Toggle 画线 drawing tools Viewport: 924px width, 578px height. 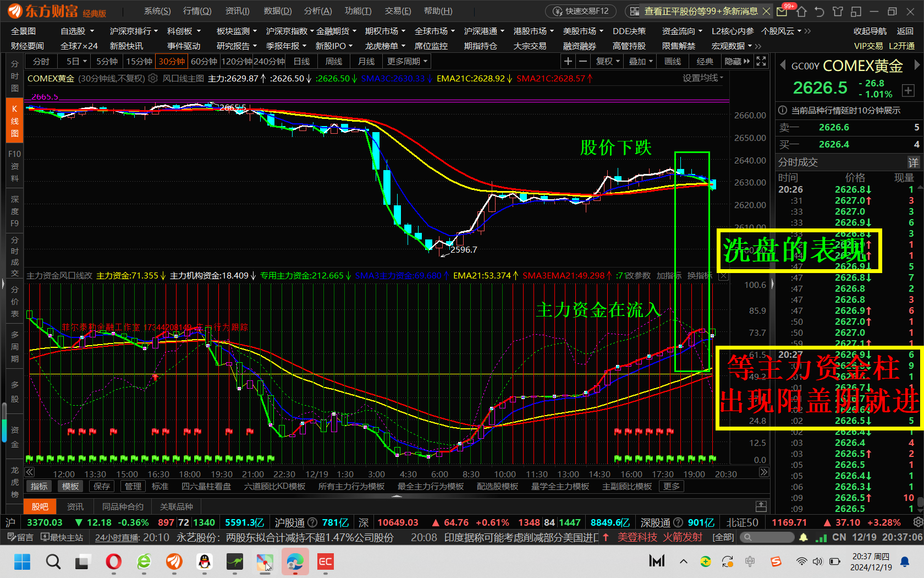[x=673, y=61]
